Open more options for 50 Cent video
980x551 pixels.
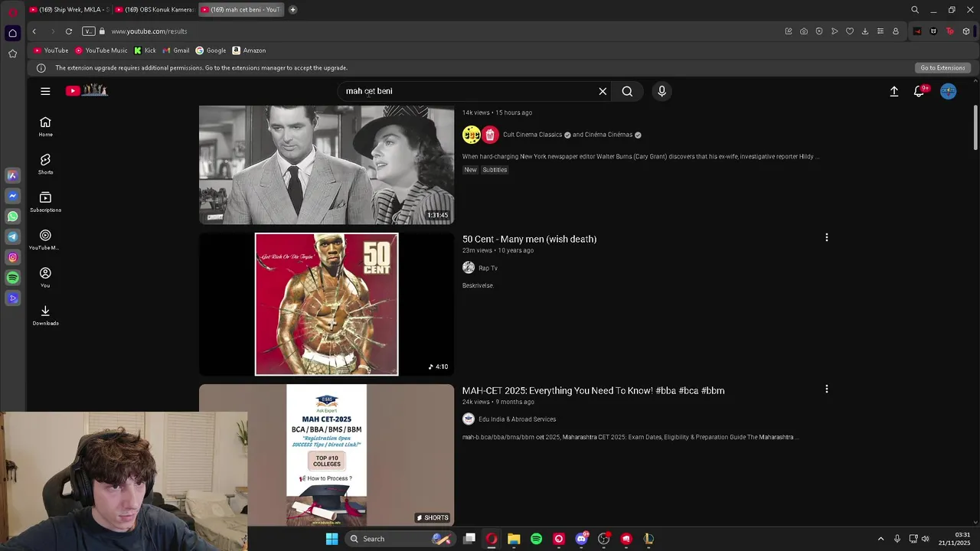[x=826, y=238]
